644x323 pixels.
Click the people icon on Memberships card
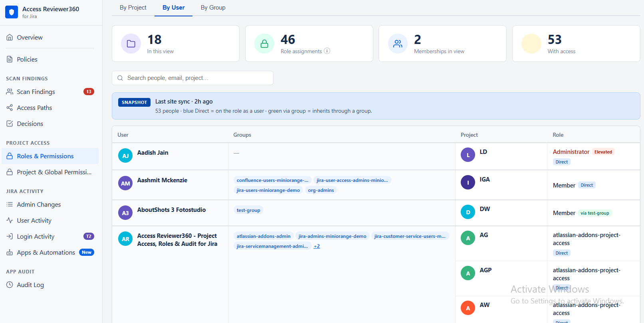click(398, 44)
